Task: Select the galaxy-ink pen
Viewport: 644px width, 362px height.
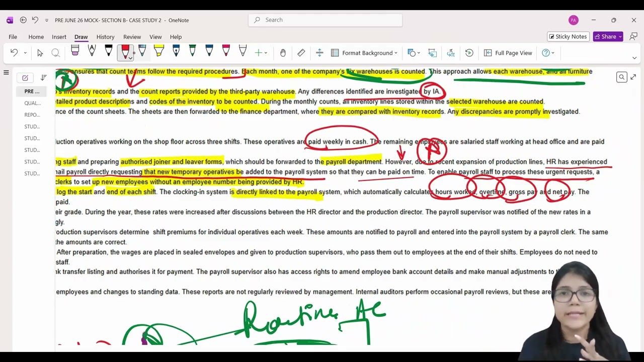Action: pyautogui.click(x=142, y=51)
